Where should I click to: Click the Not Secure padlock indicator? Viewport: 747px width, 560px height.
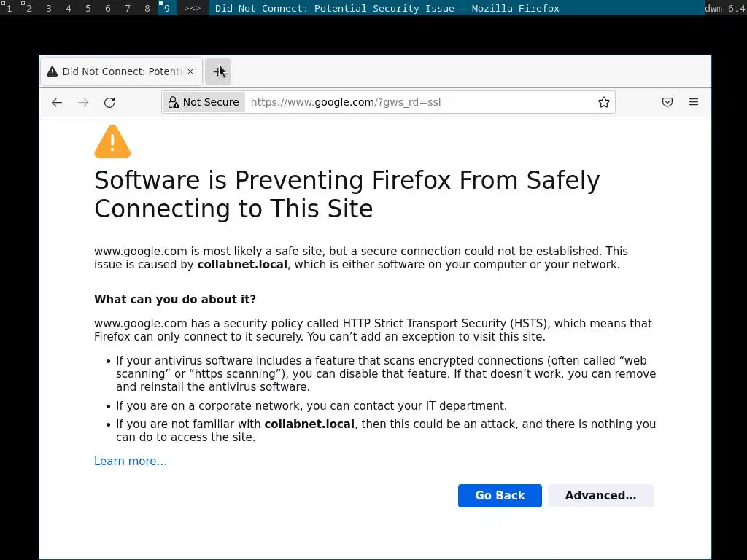[x=204, y=103]
